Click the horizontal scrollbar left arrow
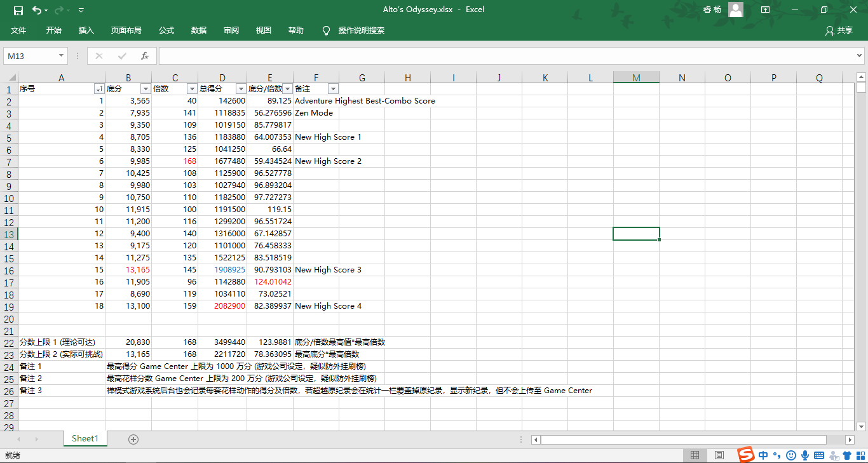Image resolution: width=868 pixels, height=463 pixels. (x=536, y=440)
